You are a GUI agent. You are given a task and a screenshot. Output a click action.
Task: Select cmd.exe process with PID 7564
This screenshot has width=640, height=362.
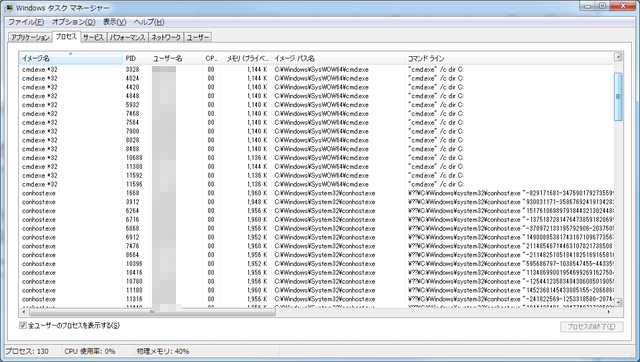[x=316, y=122]
